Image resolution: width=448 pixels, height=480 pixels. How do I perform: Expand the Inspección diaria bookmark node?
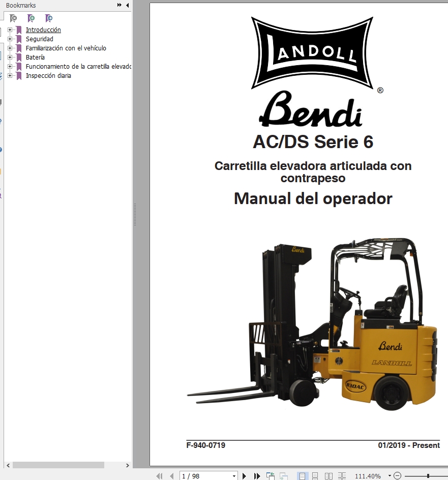(x=10, y=76)
